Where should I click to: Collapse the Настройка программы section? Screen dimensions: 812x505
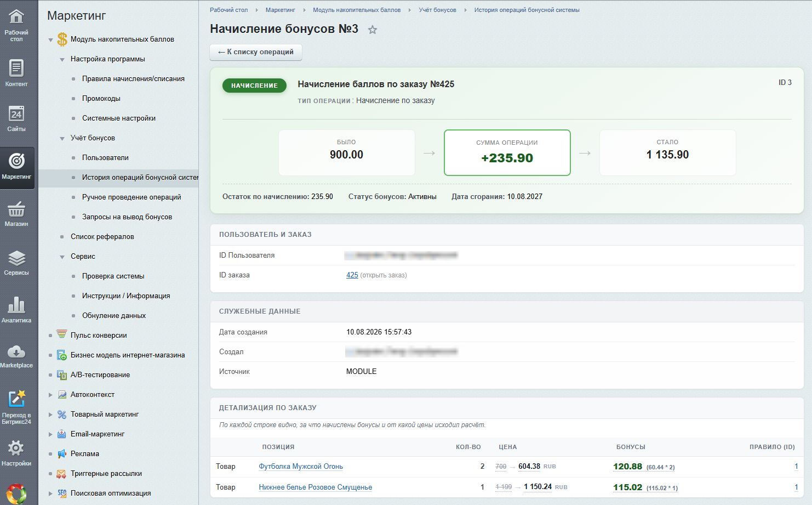coord(62,59)
